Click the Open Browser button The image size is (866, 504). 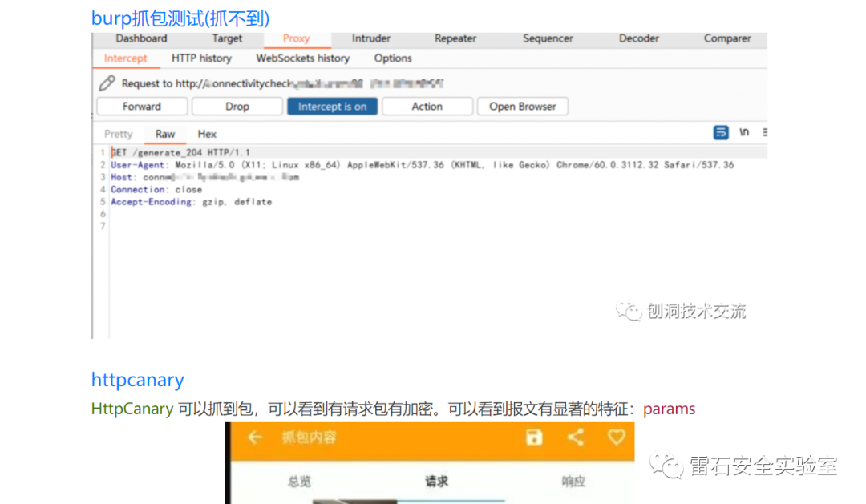[x=523, y=107]
